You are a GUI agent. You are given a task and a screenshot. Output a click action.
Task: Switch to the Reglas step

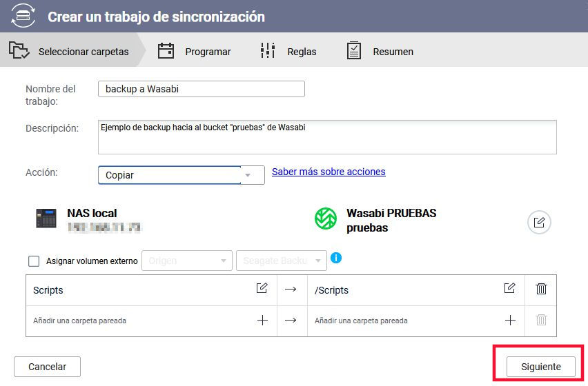[x=288, y=52]
